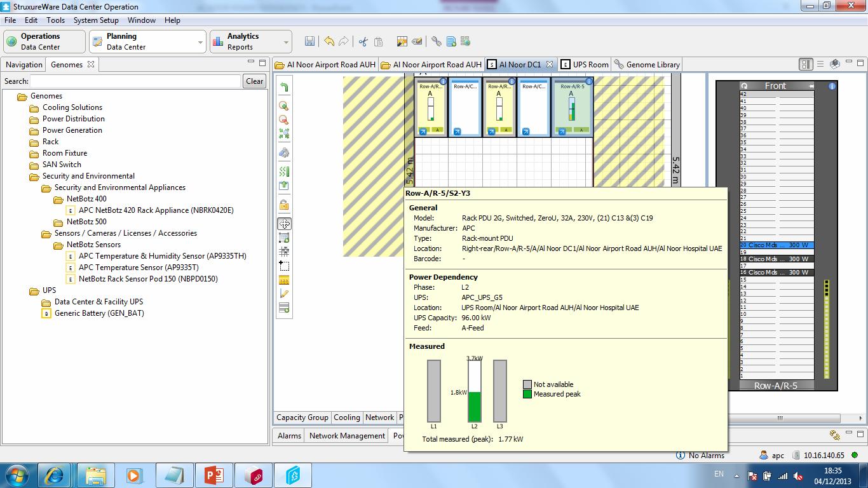The height and width of the screenshot is (488, 868).
Task: Open the Planning Data Center dropdown arrow
Action: pyautogui.click(x=200, y=43)
